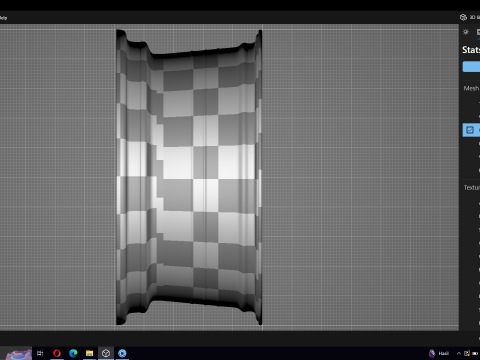The image size is (480, 360).
Task: Launch Microsoft Edge from the taskbar
Action: 73,353
